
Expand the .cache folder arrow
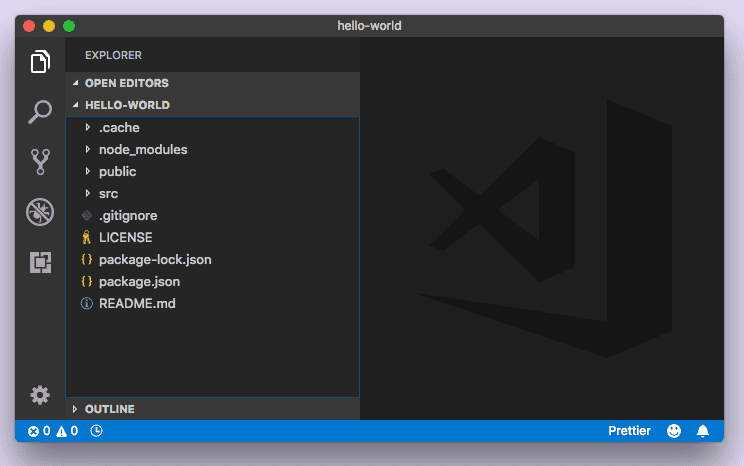(88, 127)
